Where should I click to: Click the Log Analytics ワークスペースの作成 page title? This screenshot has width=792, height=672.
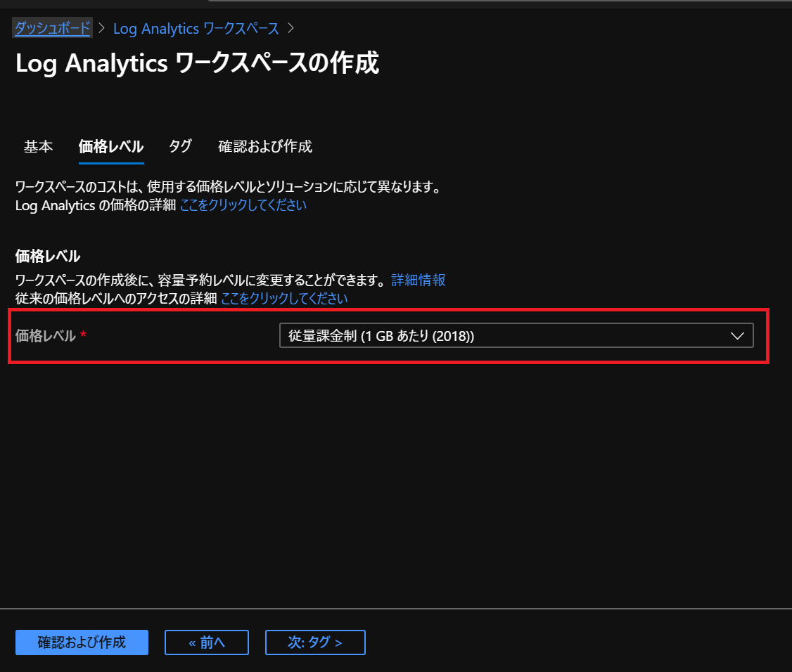pos(197,63)
